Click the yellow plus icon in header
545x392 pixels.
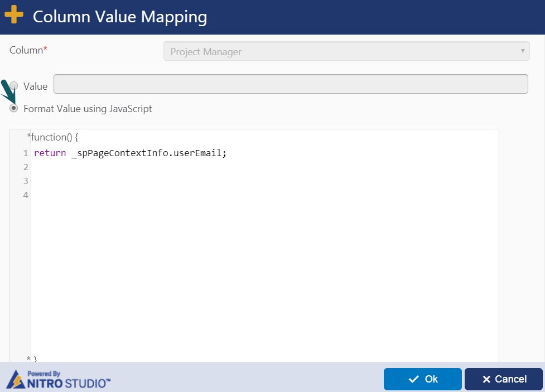(x=14, y=15)
